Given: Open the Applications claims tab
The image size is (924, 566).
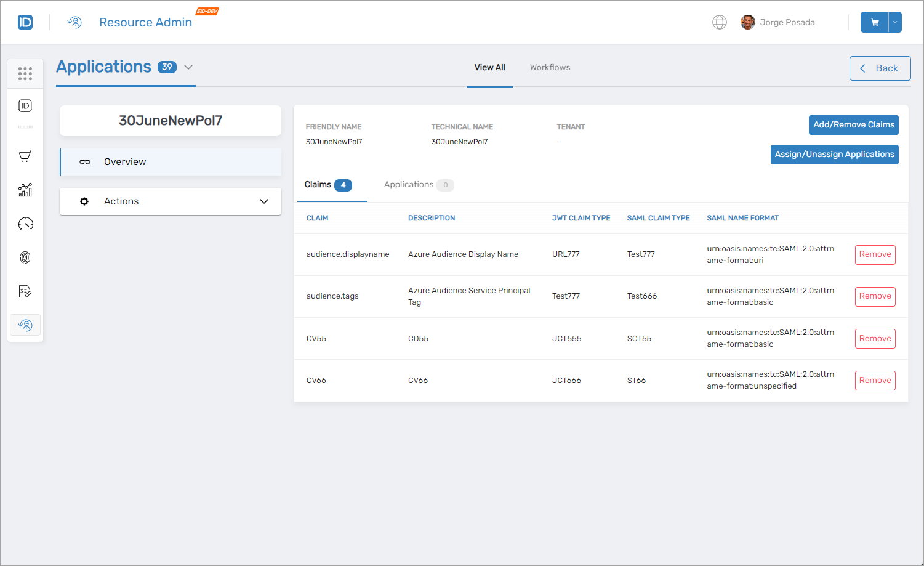Looking at the screenshot, I should [x=409, y=184].
